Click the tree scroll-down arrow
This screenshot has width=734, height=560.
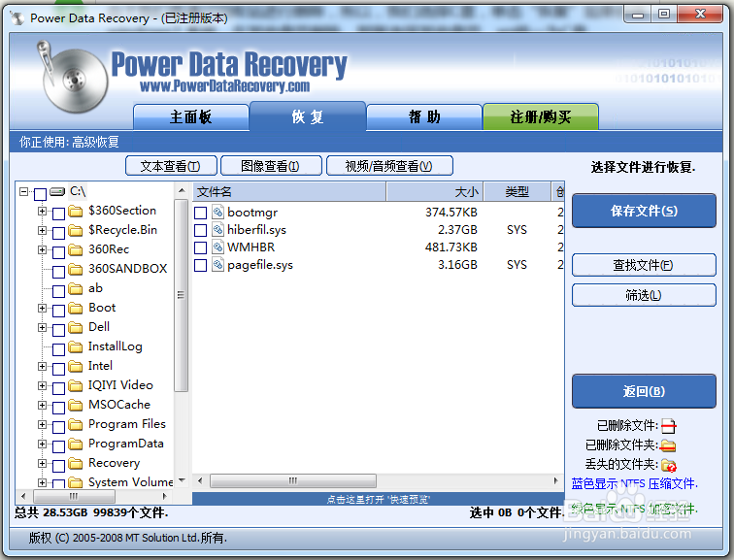pyautogui.click(x=182, y=480)
